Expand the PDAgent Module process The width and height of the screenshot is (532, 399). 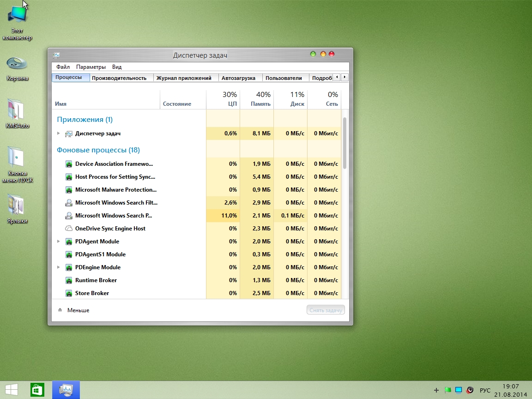coord(59,242)
